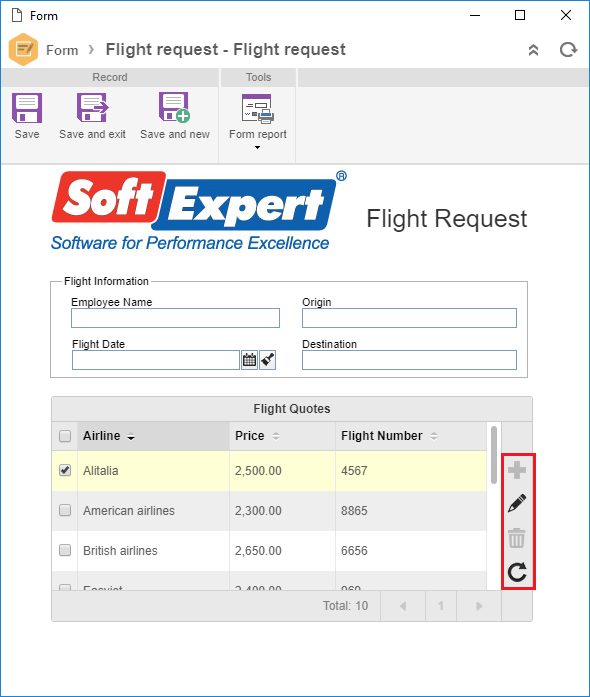Check the American airlines row checkbox
This screenshot has height=697, width=590.
(x=65, y=510)
